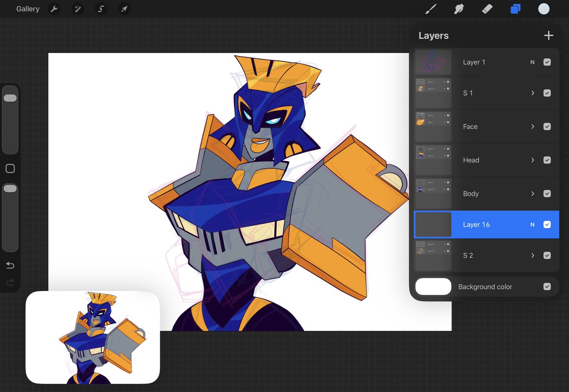Select the Smudge tool
Viewport: 569px width, 392px height.
pyautogui.click(x=459, y=9)
